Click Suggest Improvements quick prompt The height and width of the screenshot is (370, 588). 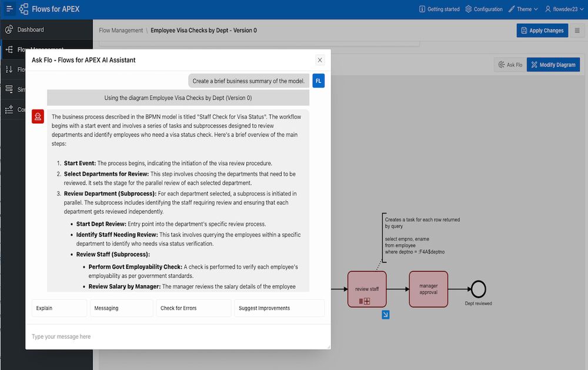(279, 308)
